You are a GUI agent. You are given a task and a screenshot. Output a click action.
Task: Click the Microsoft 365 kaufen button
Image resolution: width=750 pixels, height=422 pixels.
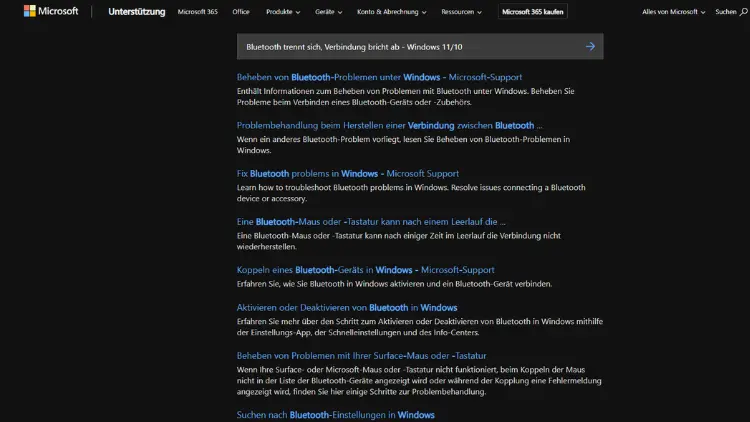point(532,11)
